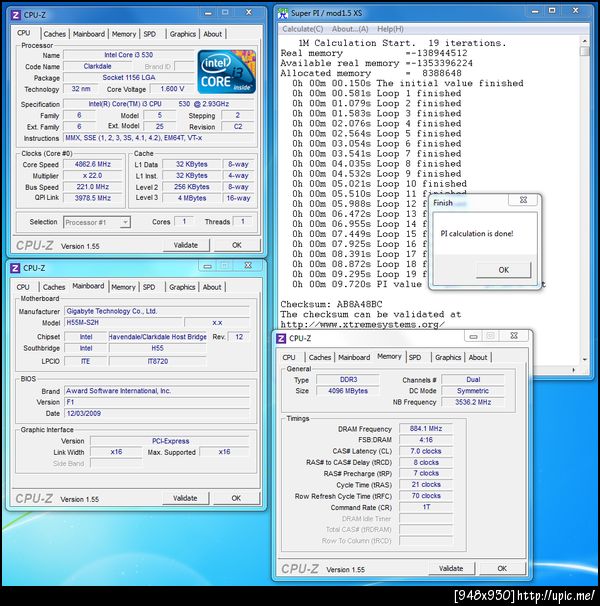Click the CPU-Z app icon in the Memory window title bar

point(281,338)
